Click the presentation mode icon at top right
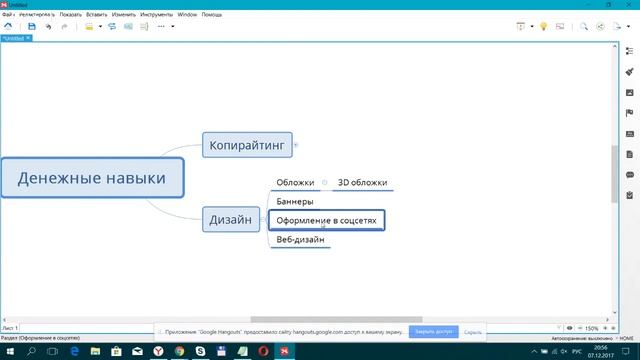 pos(521,27)
